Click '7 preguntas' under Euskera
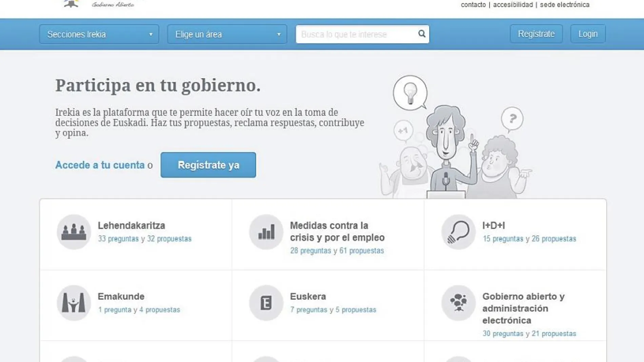Image resolution: width=644 pixels, height=362 pixels. [x=308, y=310]
